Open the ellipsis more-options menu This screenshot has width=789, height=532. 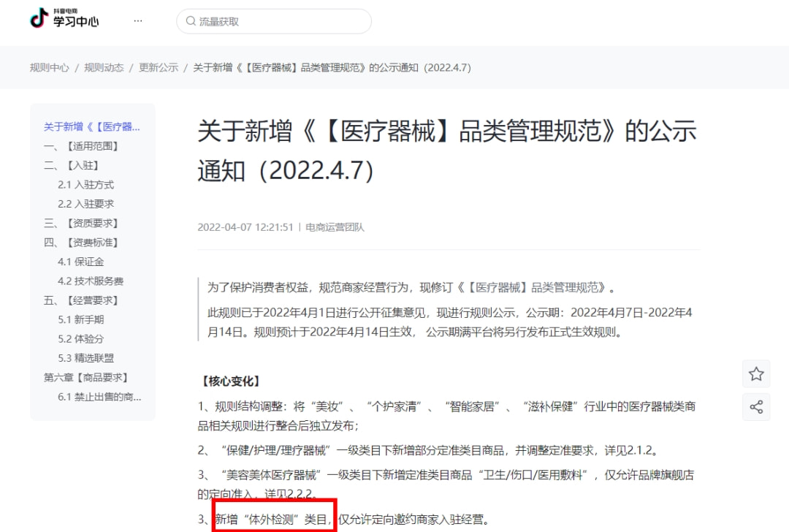[138, 20]
